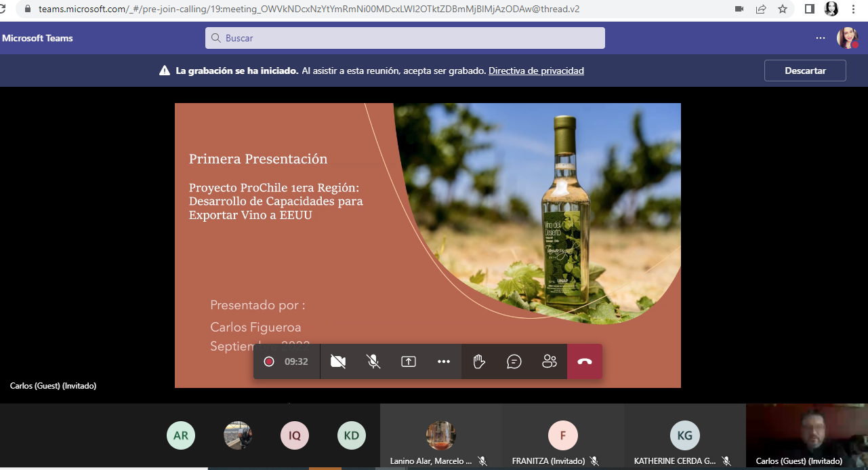Click the call timer 09:32
The width and height of the screenshot is (868, 470).
pyautogui.click(x=296, y=361)
